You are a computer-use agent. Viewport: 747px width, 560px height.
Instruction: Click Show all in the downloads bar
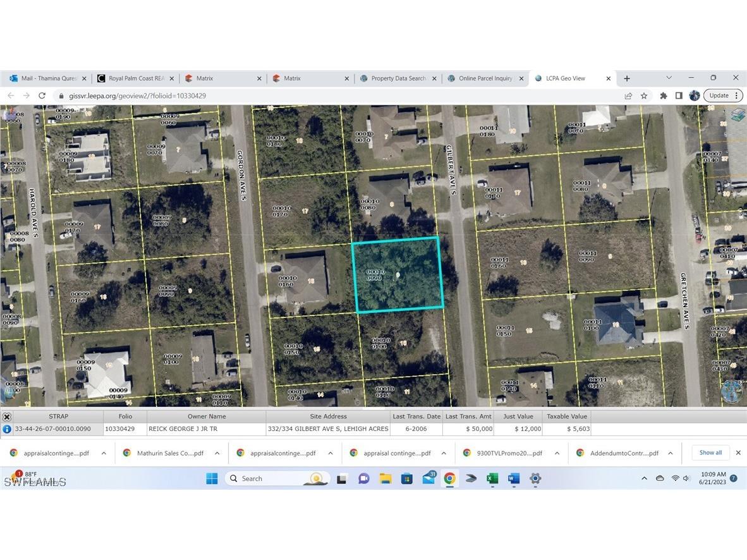click(x=710, y=453)
